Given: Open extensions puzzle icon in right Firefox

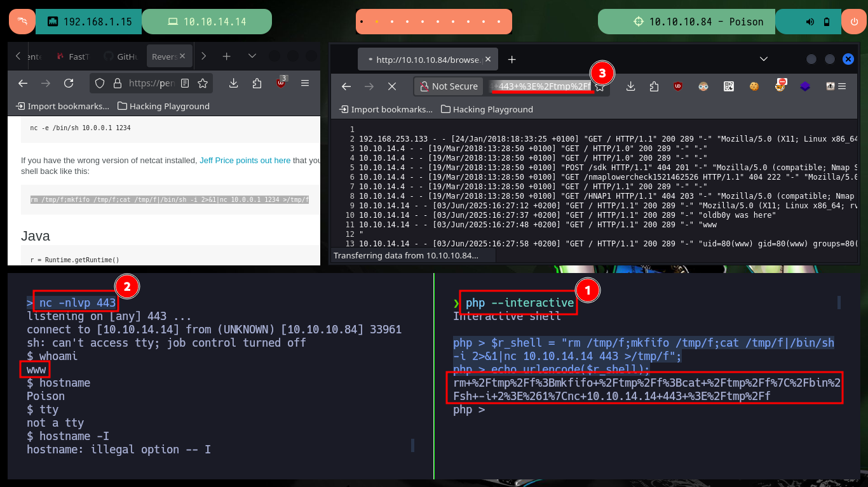Looking at the screenshot, I should [654, 86].
